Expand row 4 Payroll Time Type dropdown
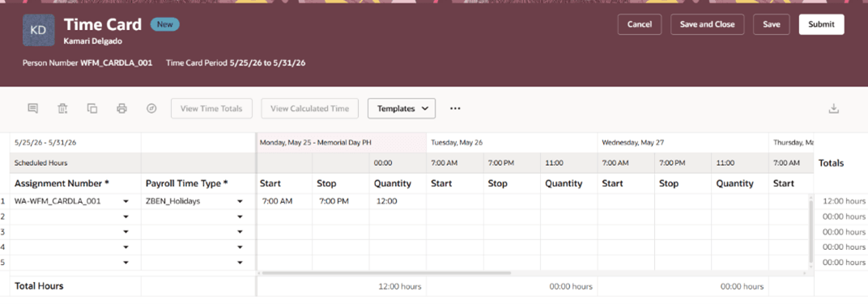The image size is (868, 304). tap(240, 247)
